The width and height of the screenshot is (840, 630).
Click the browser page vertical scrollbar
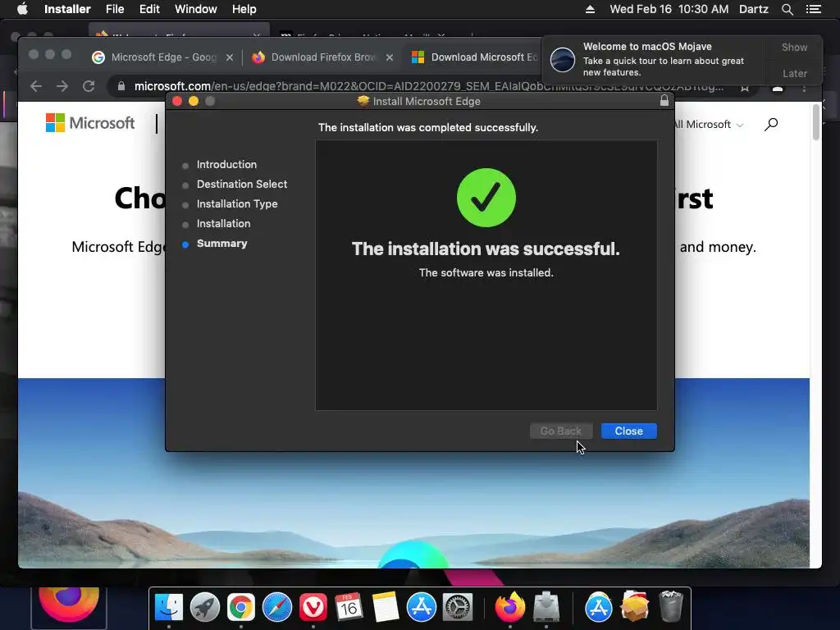coord(816,122)
